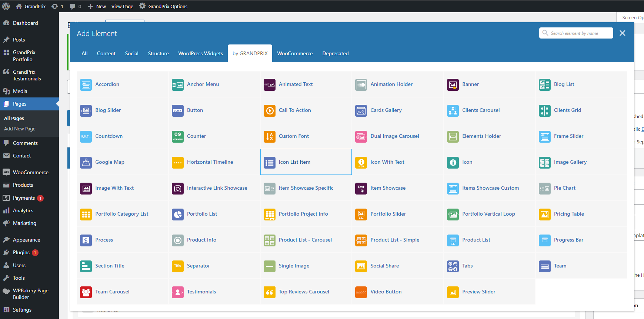Click the Pie Chart element icon

(545, 189)
